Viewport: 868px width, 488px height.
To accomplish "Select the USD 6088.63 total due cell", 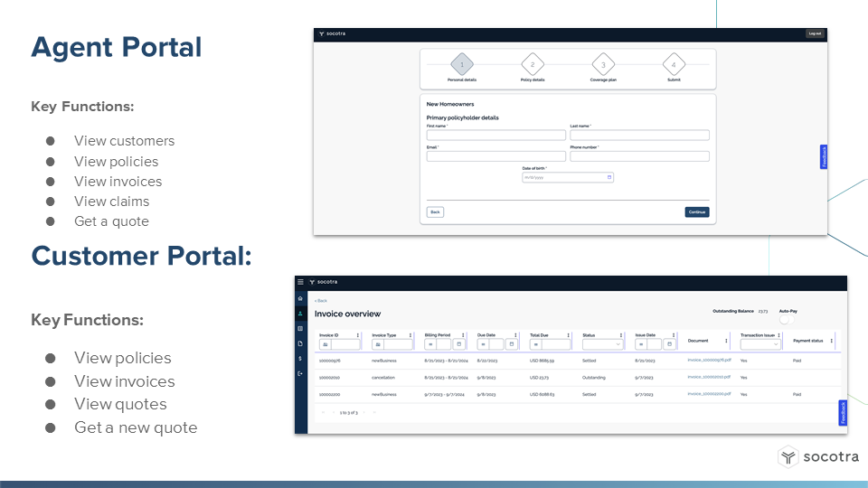I will click(542, 395).
